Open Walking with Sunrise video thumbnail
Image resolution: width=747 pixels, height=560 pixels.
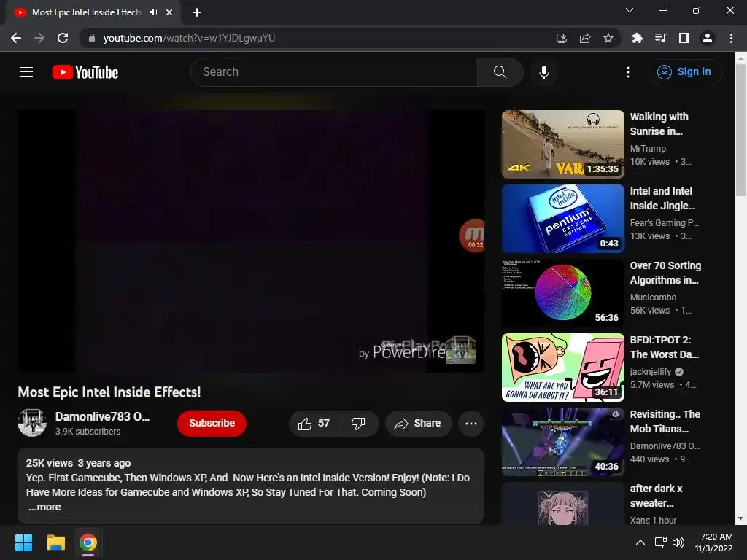click(x=563, y=144)
